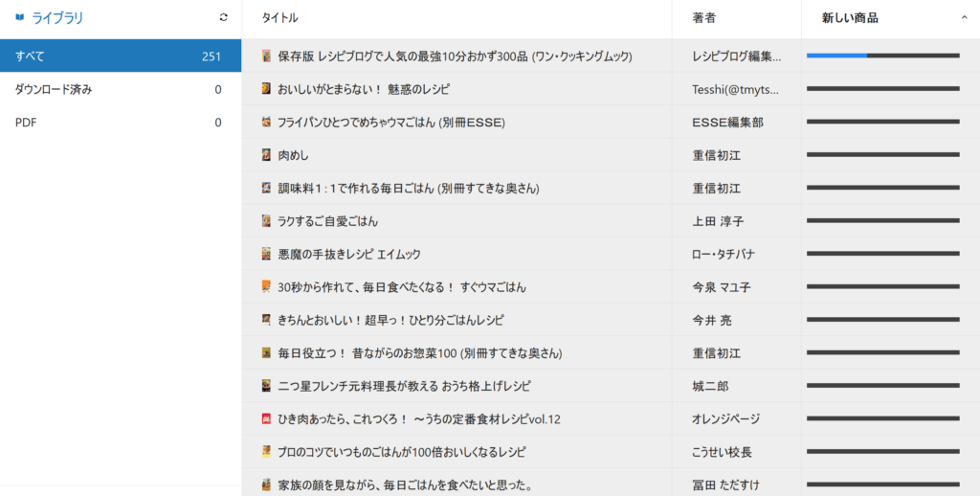Select cover icon for きちんとおいしい！超早っ！

click(266, 320)
